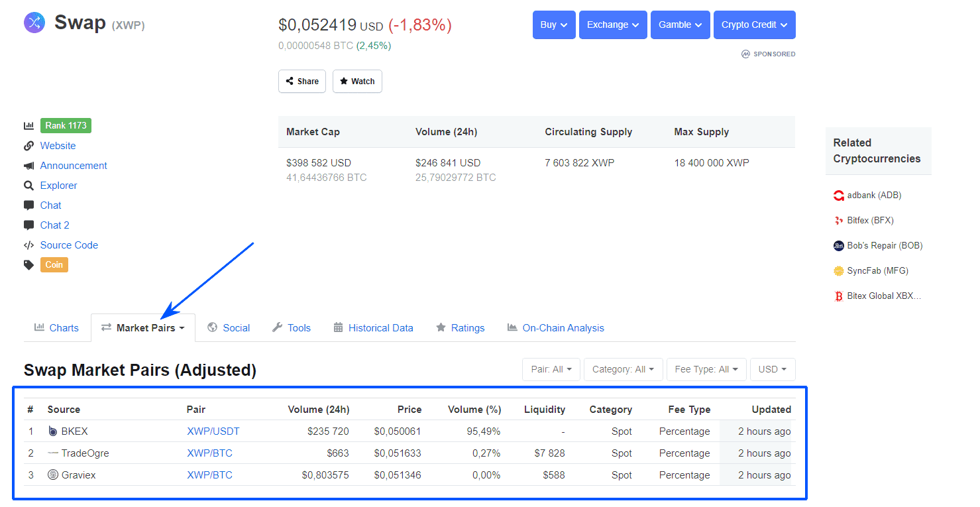
Task: Go to the Historical Data tab
Action: [373, 328]
